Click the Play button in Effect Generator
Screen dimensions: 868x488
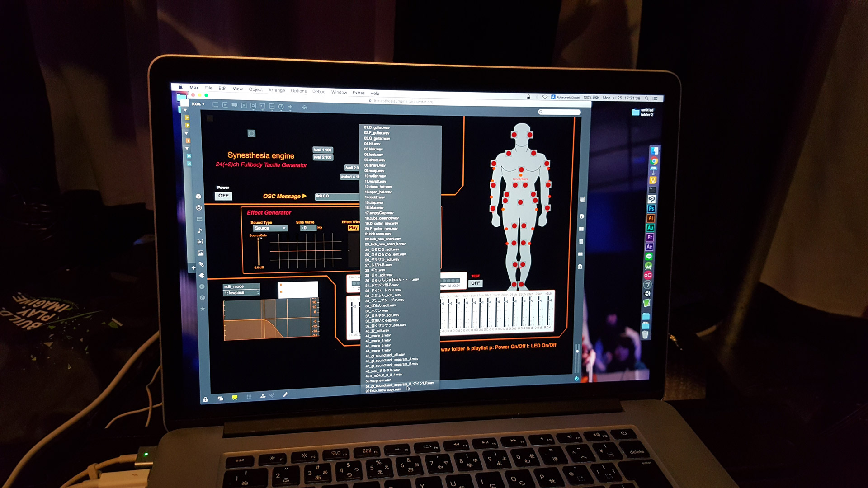pos(353,228)
